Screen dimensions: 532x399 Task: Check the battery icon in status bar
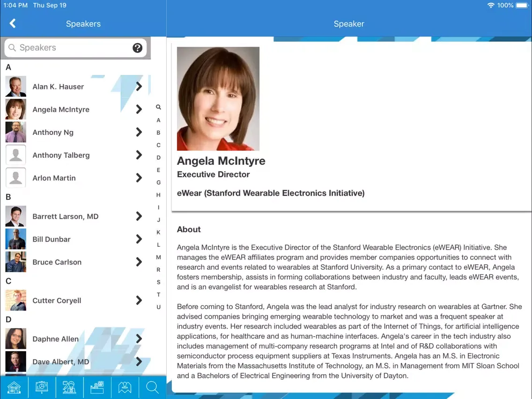522,6
